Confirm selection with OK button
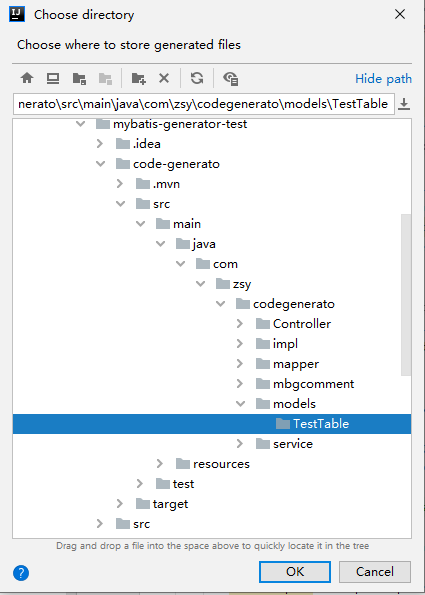This screenshot has width=425, height=595. pos(295,572)
